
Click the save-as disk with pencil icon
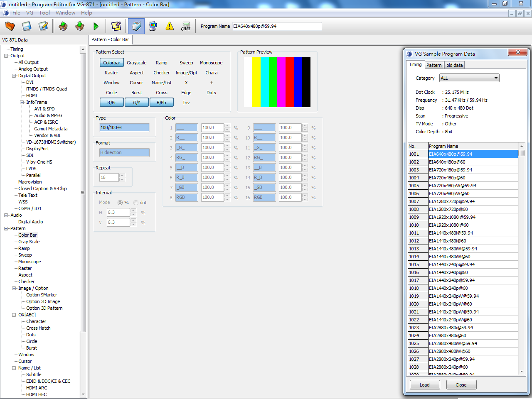(x=43, y=26)
